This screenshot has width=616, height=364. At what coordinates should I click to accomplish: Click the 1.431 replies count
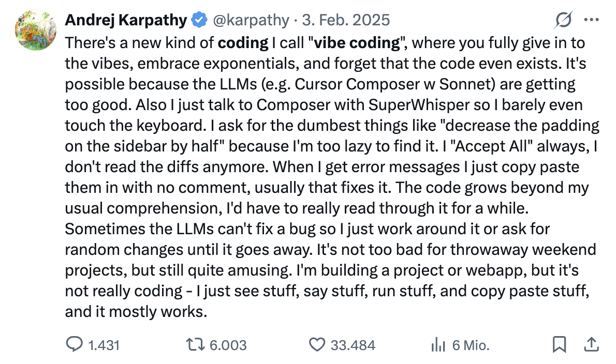click(104, 345)
